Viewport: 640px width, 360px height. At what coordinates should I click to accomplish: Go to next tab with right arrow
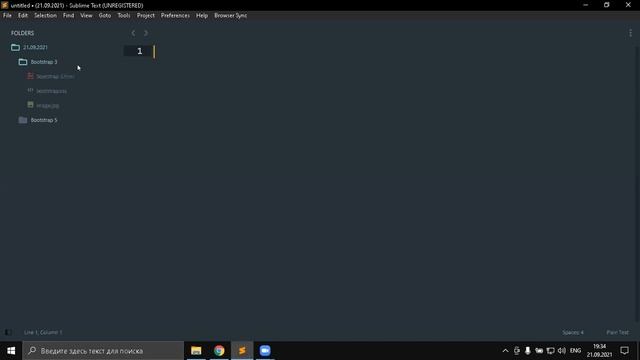point(146,33)
